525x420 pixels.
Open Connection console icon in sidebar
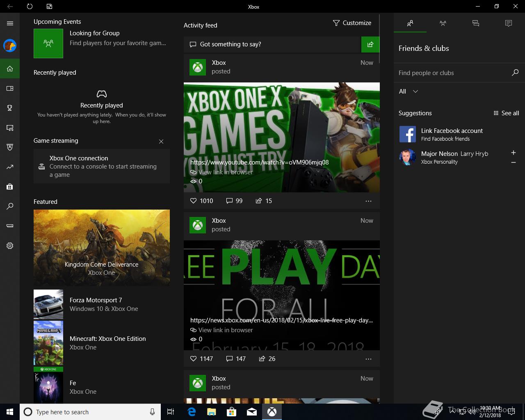point(10,226)
